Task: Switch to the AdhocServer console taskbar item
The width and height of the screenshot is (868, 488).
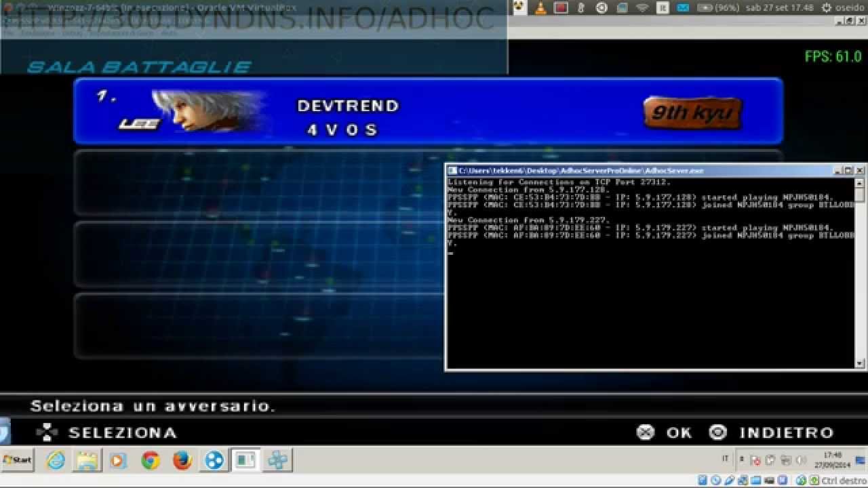Action: 245,460
